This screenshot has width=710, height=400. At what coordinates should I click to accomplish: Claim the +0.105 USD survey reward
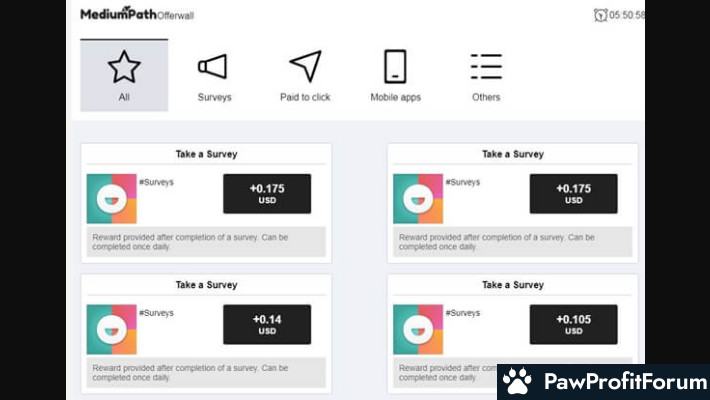coord(573,324)
